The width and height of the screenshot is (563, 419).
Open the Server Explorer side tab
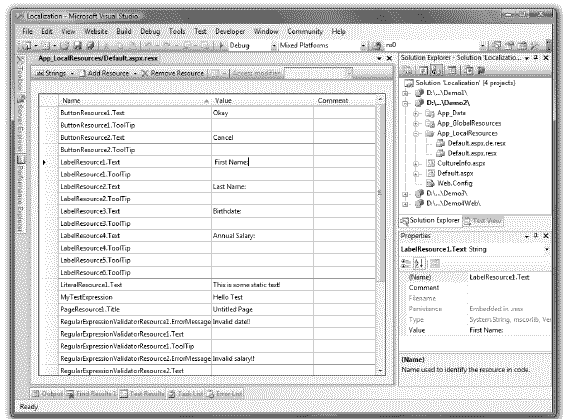(21, 124)
